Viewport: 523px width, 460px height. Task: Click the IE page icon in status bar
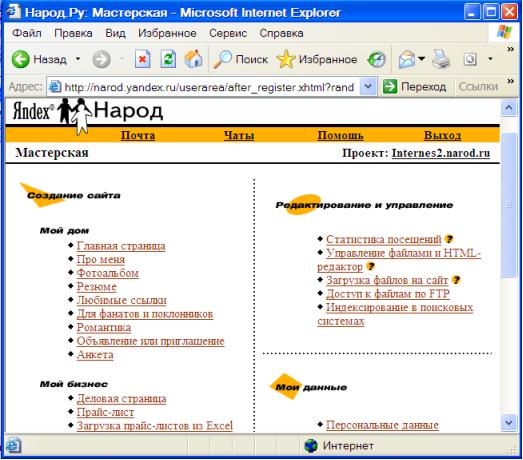point(13,446)
